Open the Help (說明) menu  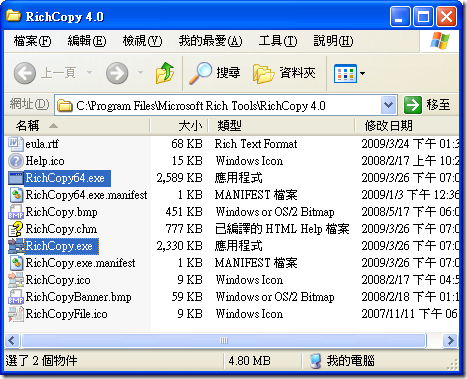click(x=333, y=41)
